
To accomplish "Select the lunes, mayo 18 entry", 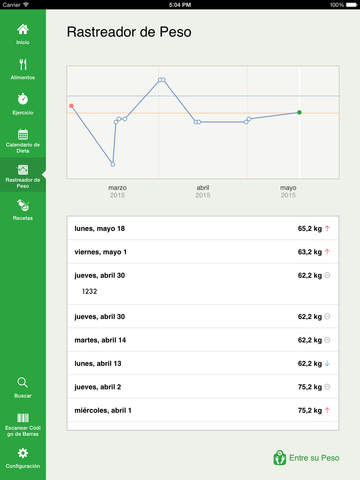I will [203, 228].
